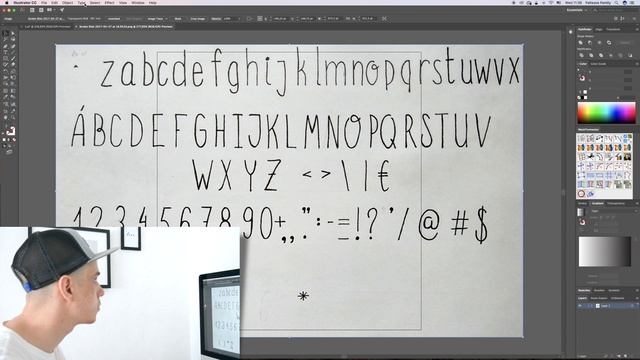The width and height of the screenshot is (640, 360).
Task: Choose the Magic Wand tool
Action: click(5, 40)
